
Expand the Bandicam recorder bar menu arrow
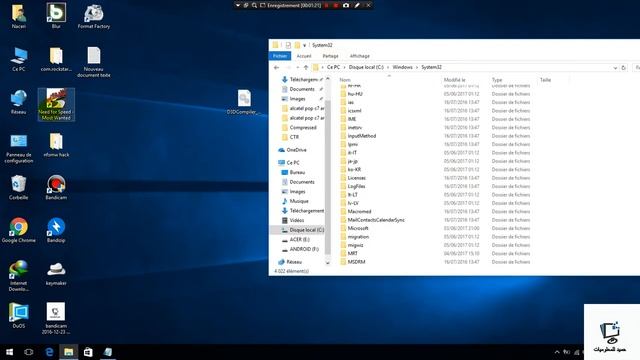pos(238,5)
